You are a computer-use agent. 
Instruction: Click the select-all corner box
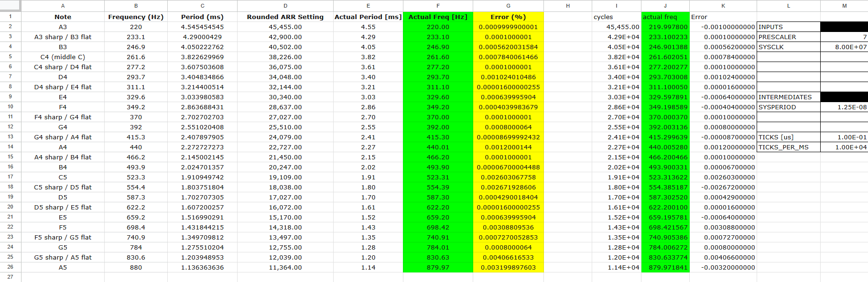click(10, 6)
